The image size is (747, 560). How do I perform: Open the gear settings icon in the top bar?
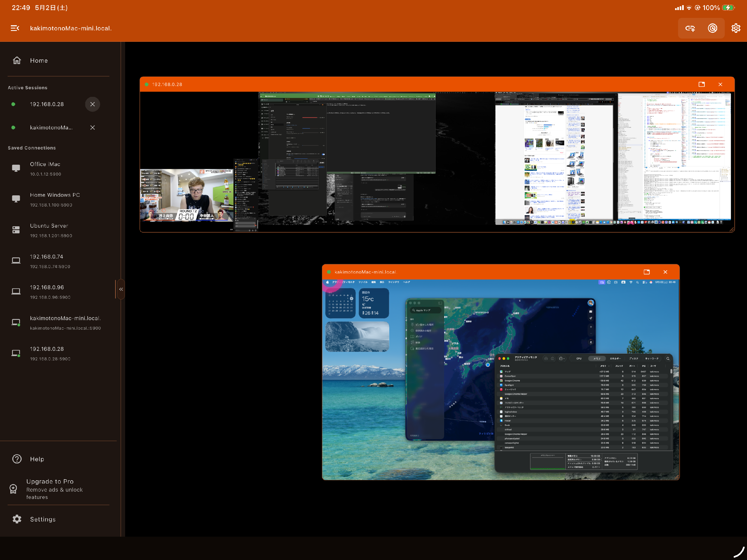[x=736, y=28]
